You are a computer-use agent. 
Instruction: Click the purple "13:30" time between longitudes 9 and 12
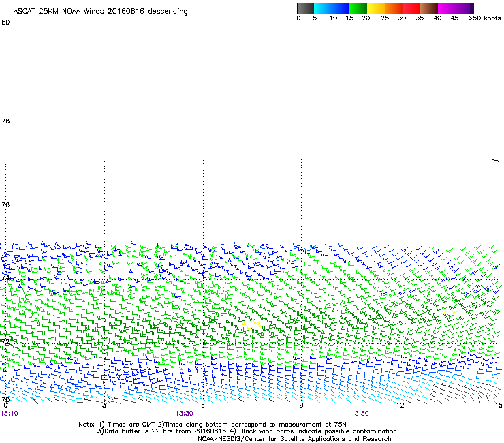[360, 414]
